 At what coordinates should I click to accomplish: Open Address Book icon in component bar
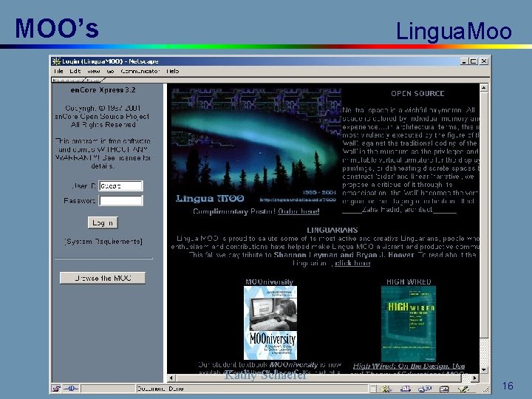pyautogui.click(x=444, y=389)
